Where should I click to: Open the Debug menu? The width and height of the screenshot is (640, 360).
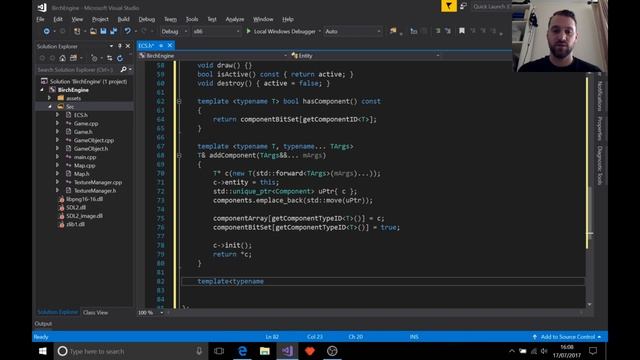[147, 19]
